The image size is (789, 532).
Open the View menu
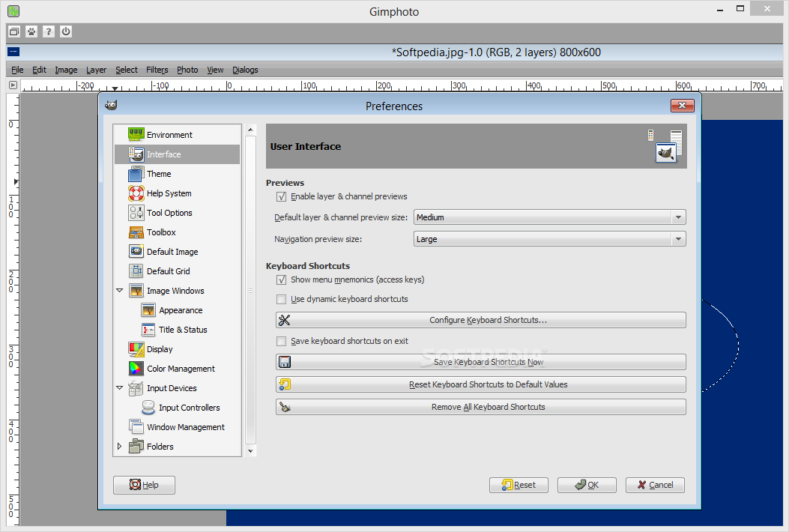click(215, 70)
